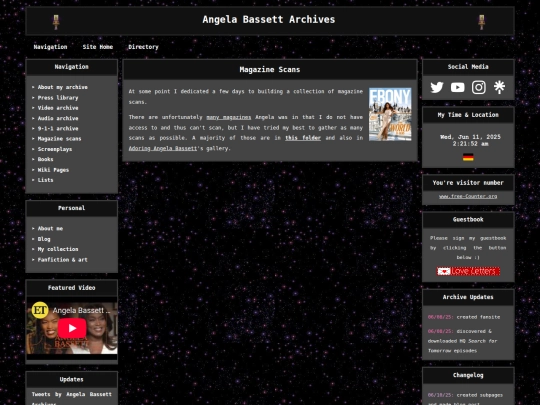Follow the 'this folder' link
The width and height of the screenshot is (540, 405).
(x=303, y=138)
